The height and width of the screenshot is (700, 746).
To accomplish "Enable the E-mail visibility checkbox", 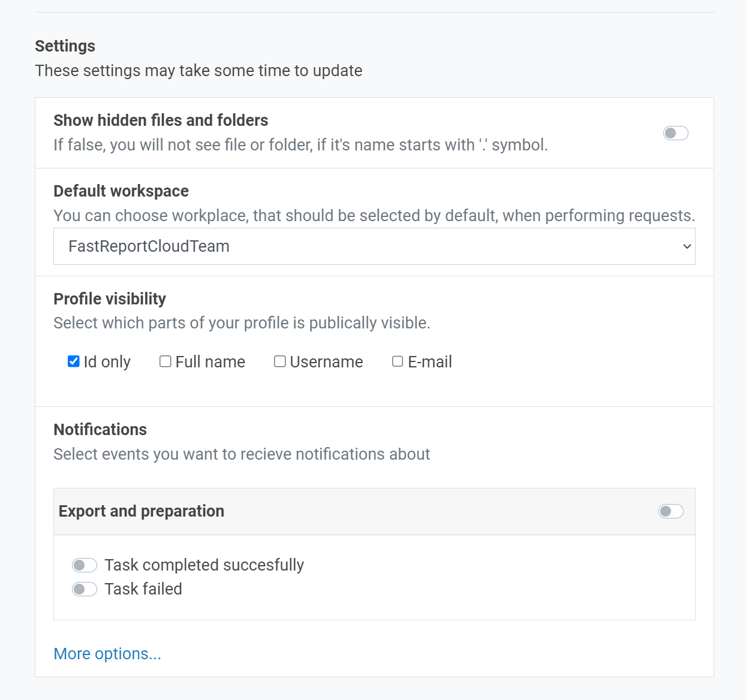I will tap(398, 361).
